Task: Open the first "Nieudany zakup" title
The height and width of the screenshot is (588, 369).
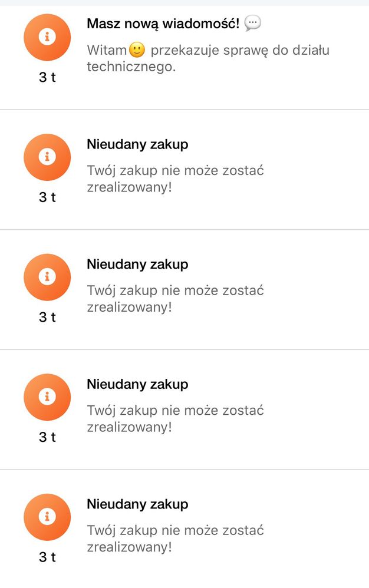Action: click(x=137, y=144)
